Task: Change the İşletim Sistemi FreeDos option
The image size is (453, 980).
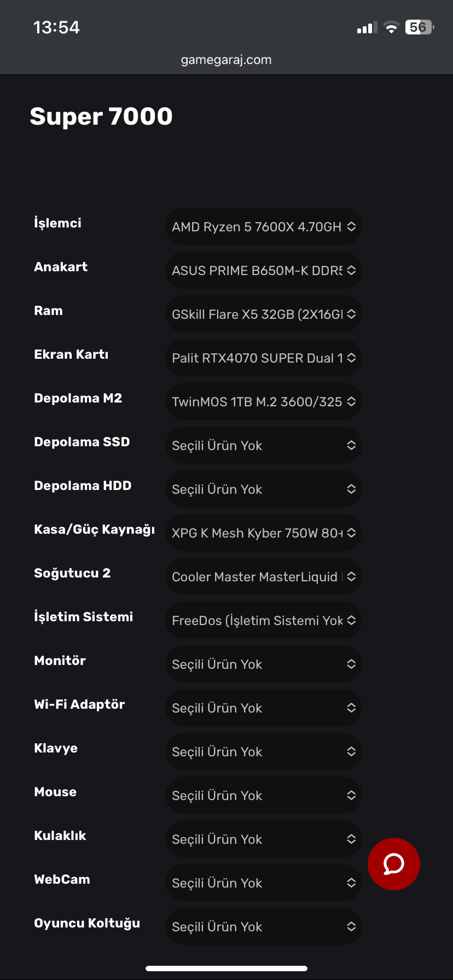Action: 263,620
